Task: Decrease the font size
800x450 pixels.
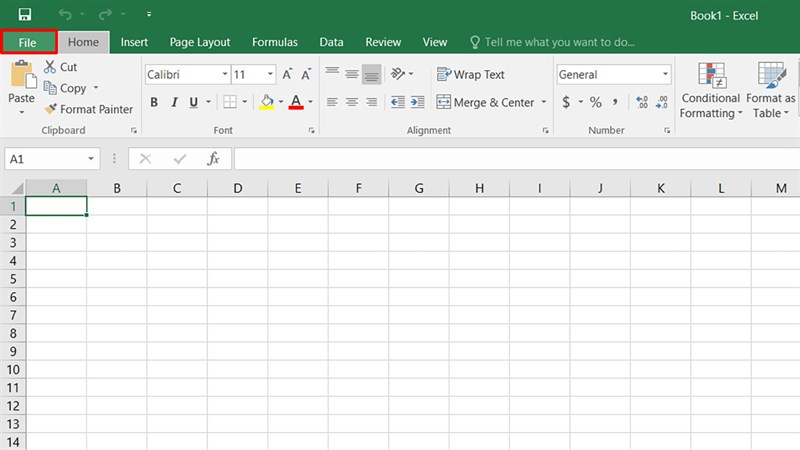Action: coord(306,74)
